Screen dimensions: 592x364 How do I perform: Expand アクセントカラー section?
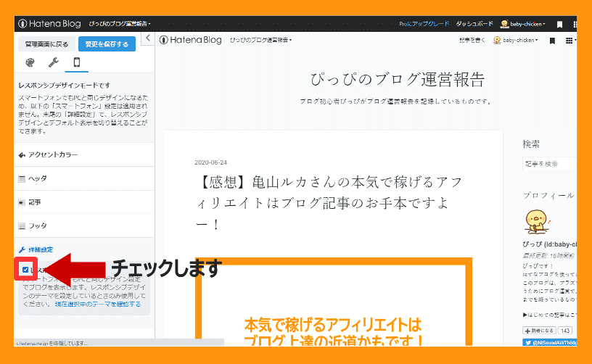coord(84,154)
